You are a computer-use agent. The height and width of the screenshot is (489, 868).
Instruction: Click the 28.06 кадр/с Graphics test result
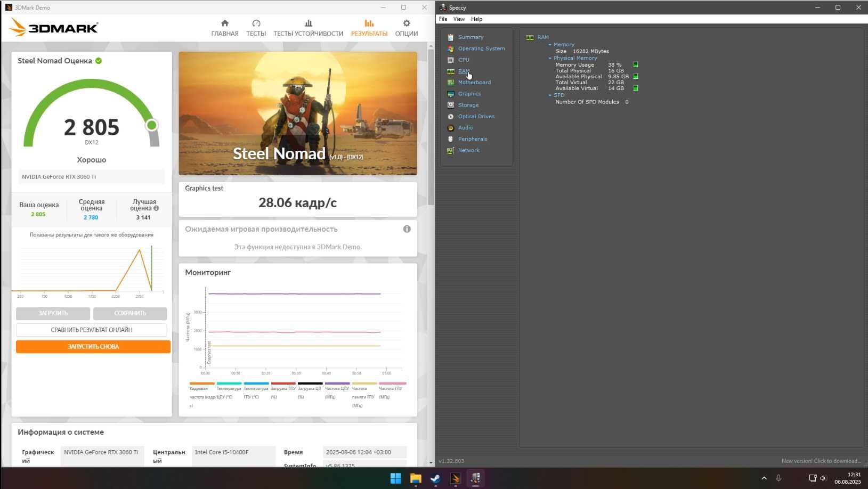tap(297, 203)
